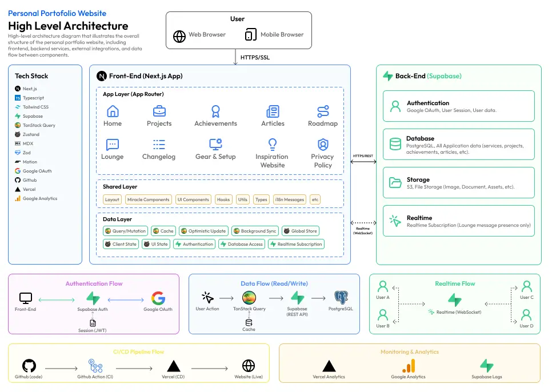Viewport: 552px width, 392px height.
Task: Click the Database Access tag
Action: tap(242, 244)
